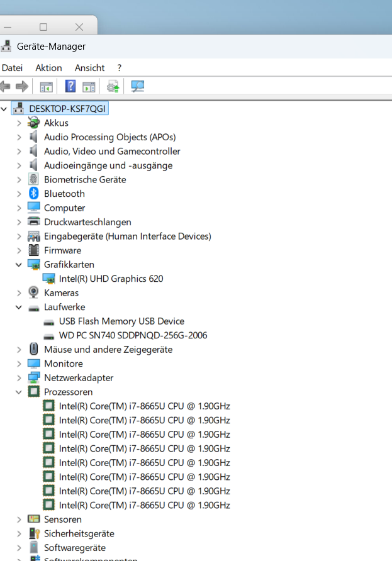Screen dimensions: 392x561
Task: Click the Firmware chip icon
Action: 33,250
